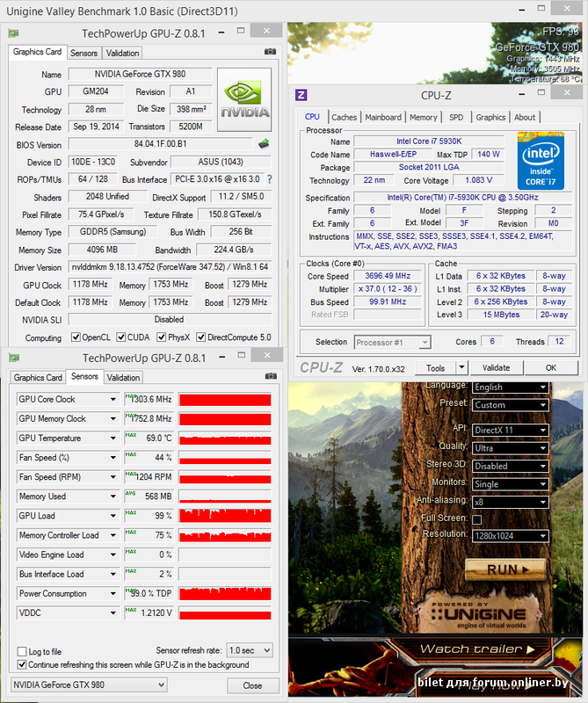588x703 pixels.
Task: Click the MAX indicator for Video Engine Load
Action: pos(130,552)
